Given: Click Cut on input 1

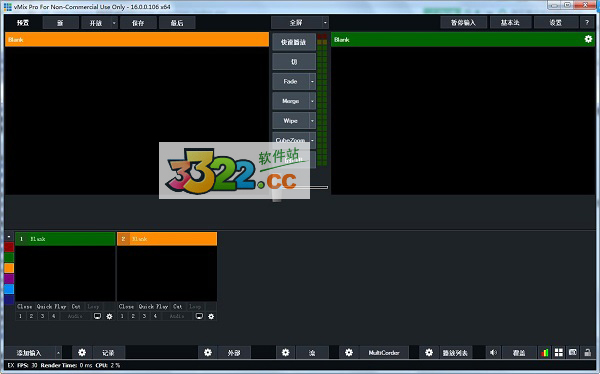Looking at the screenshot, I should [x=76, y=306].
